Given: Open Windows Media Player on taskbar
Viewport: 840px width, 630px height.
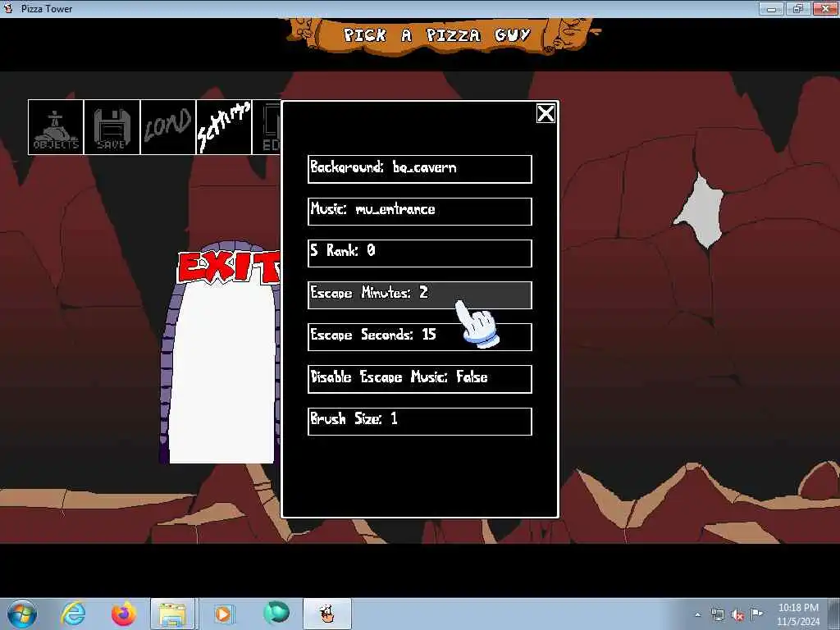Looking at the screenshot, I should click(223, 614).
